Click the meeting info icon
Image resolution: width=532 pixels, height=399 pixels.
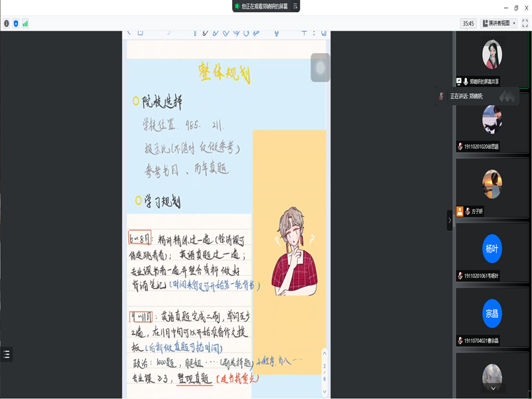(7, 23)
